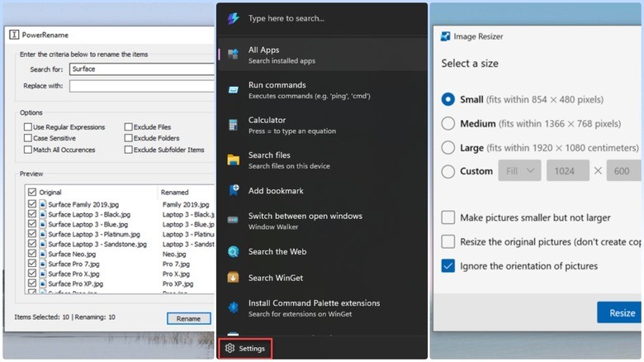Screen dimensions: 644x362
Task: Open the Window Walker switch icon
Action: [x=234, y=221]
